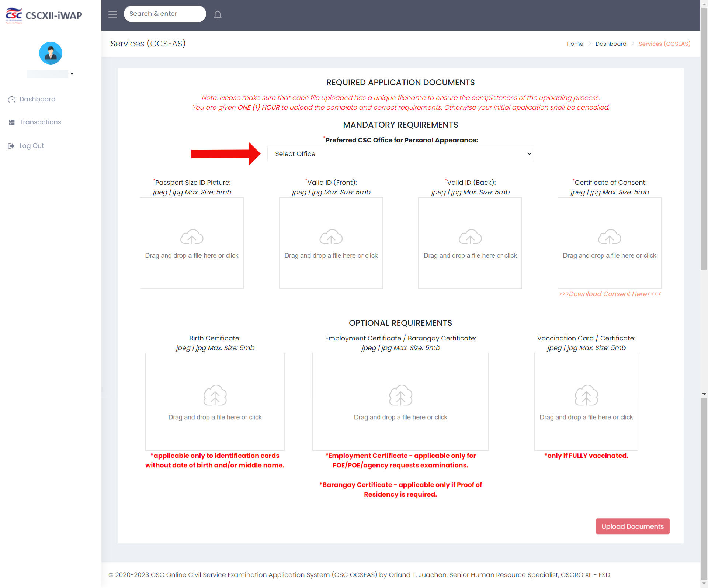Click the MANDATORY REQUIREMENTS heading
Viewport: 708px width, 588px height.
(400, 125)
